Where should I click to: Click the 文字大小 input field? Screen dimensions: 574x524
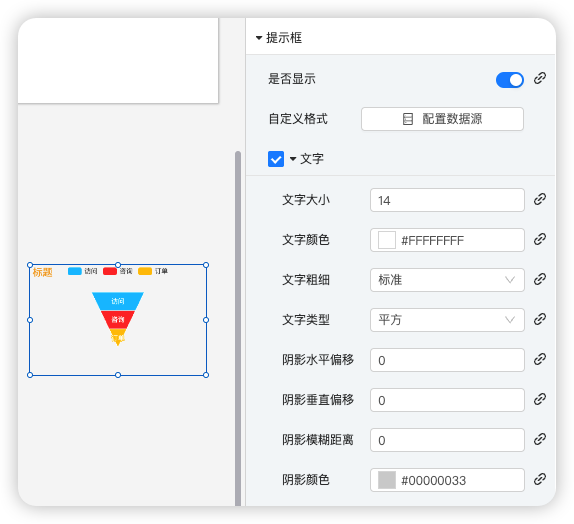[447, 200]
